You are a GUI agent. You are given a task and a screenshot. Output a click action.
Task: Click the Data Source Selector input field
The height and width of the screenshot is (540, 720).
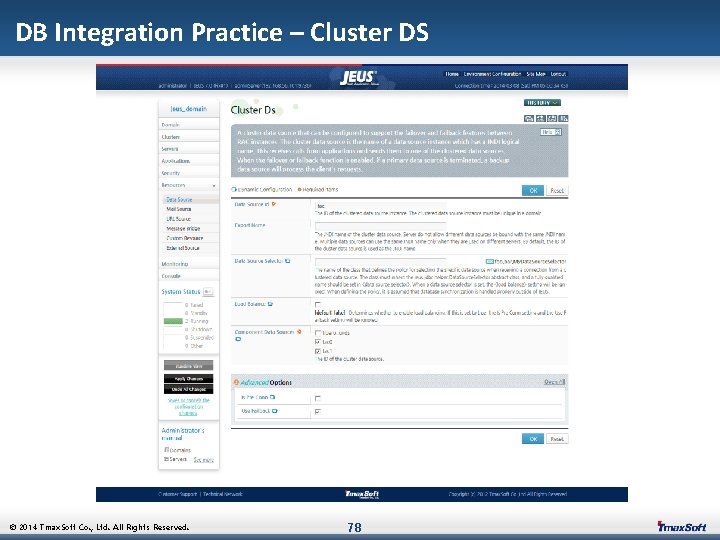[380, 262]
